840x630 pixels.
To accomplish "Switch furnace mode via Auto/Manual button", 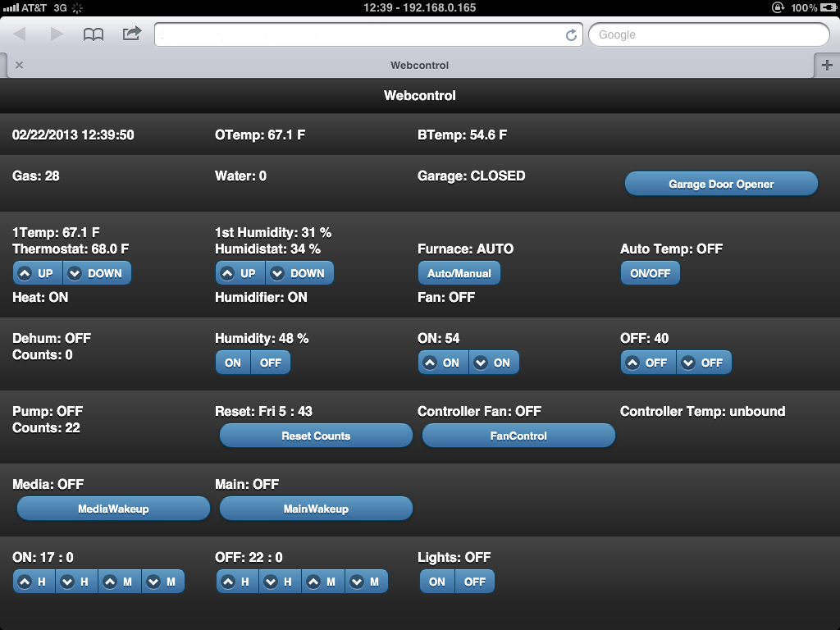I will pos(459,272).
